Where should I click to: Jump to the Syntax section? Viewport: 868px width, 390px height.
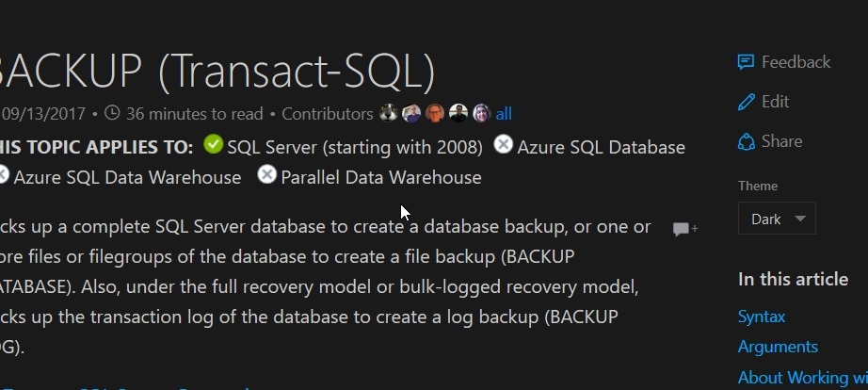[x=762, y=317]
